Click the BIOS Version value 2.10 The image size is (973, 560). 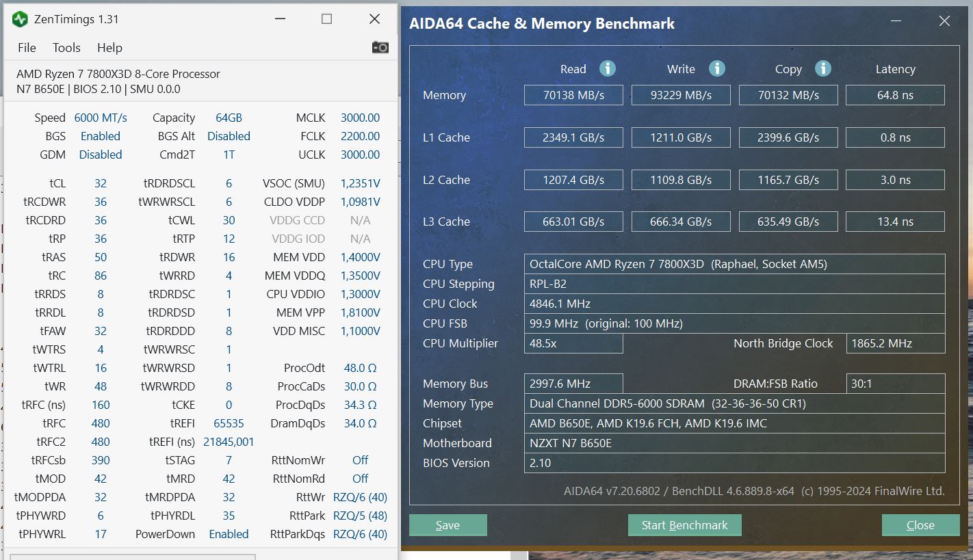coord(734,463)
